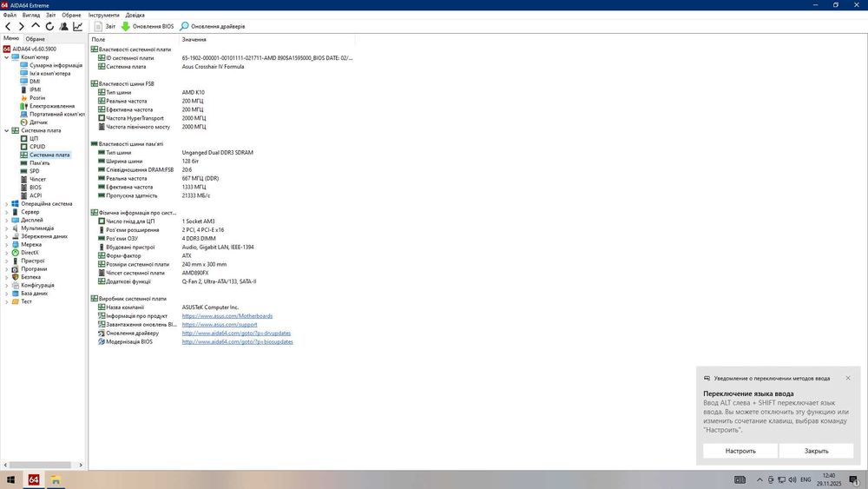868x489 pixels.
Task: Open the Обране menu in menu bar
Action: tap(71, 15)
